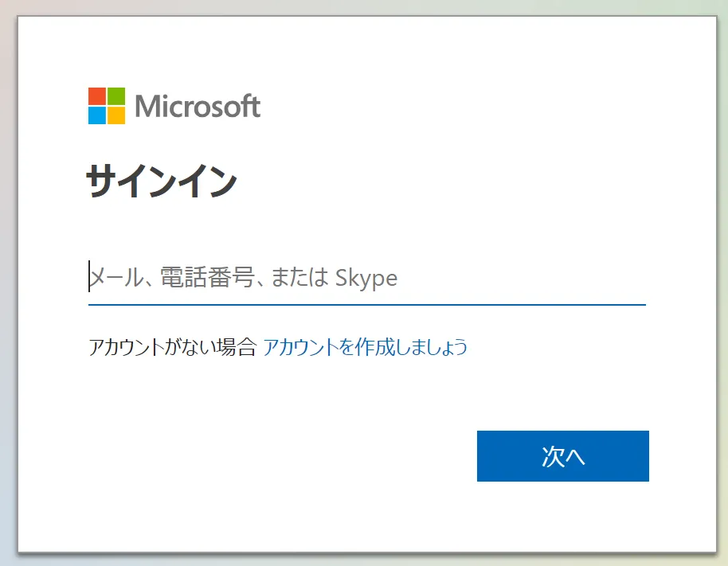Click the Microsoft four-square logo

(106, 106)
